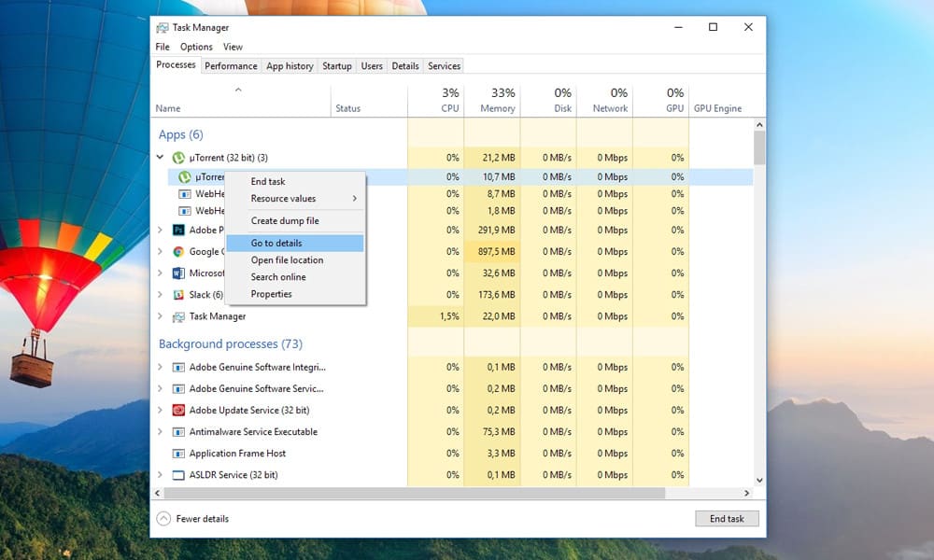The width and height of the screenshot is (934, 560).
Task: Sort by the Memory column header
Action: (492, 100)
